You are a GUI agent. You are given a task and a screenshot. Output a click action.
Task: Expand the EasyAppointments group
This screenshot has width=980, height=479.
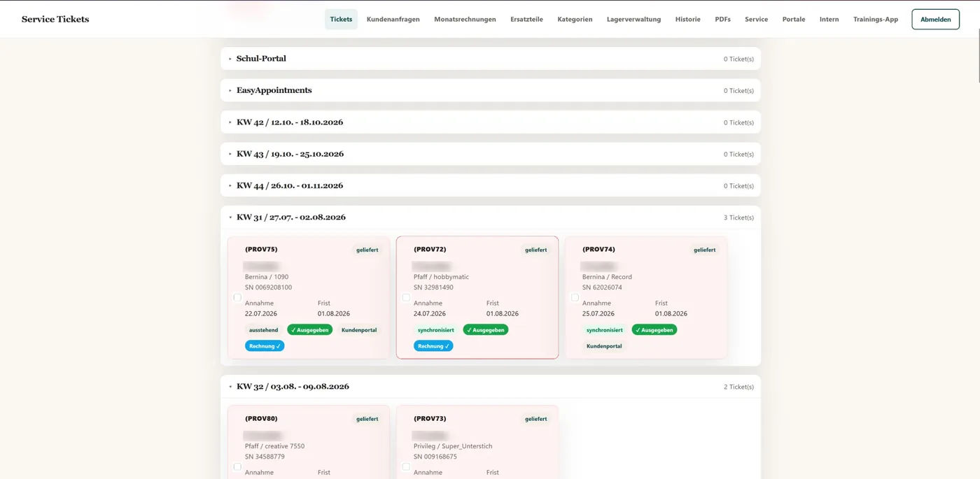(x=490, y=90)
